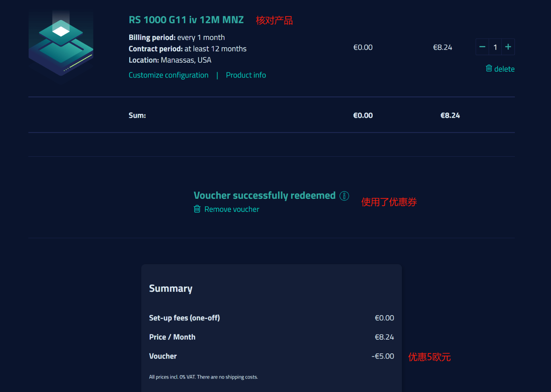
Task: Click the RS 1000 G11 iv 12M MNZ title
Action: pyautogui.click(x=186, y=20)
